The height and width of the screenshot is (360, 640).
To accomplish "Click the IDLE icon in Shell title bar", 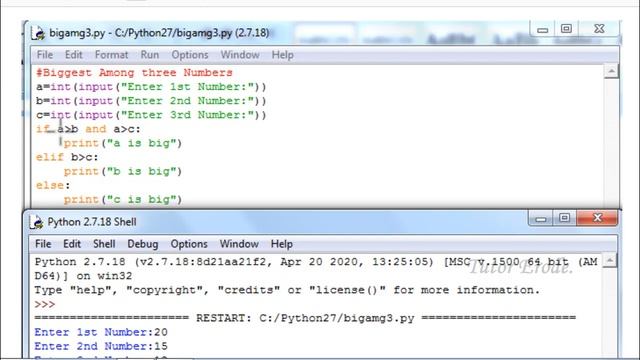I will coord(36,222).
